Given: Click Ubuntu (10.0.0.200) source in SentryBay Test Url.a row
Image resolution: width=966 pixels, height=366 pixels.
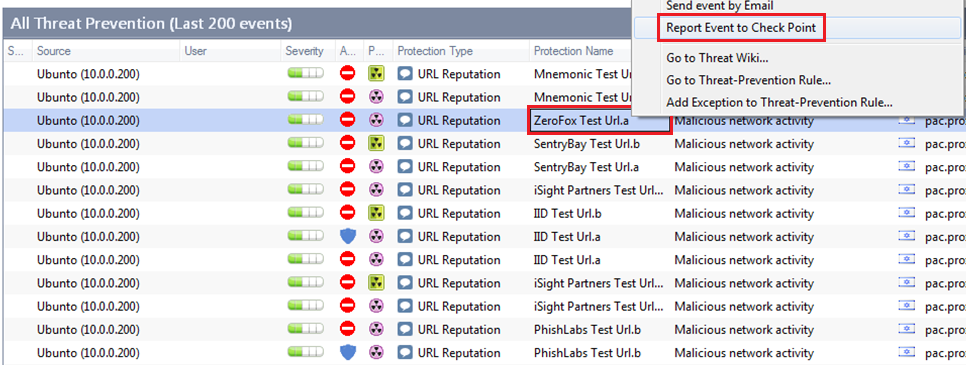Looking at the screenshot, I should 88,167.
